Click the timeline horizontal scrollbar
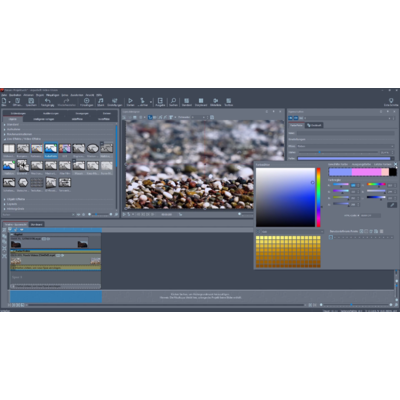This screenshot has height=400, width=400. [165, 305]
